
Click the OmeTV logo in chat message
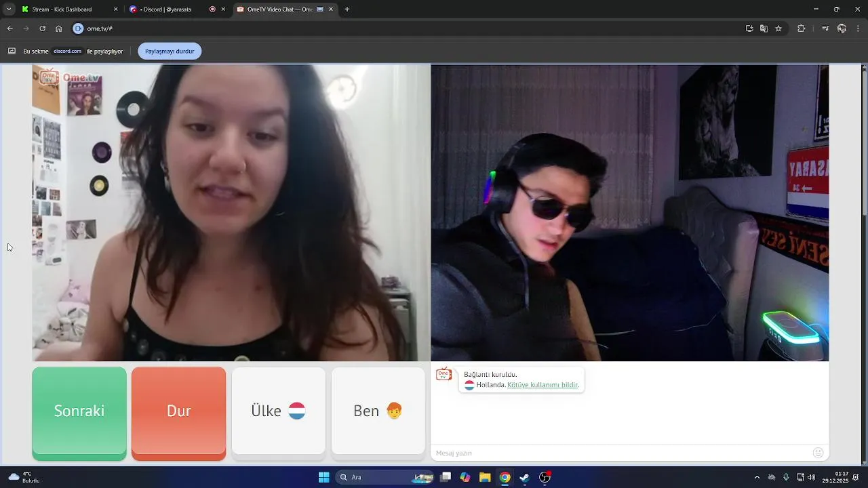coord(444,374)
